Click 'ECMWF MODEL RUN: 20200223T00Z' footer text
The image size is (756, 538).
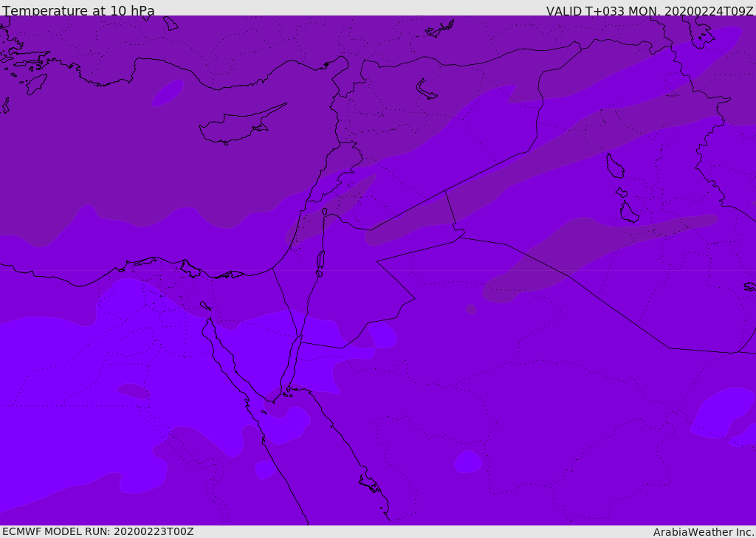98,531
